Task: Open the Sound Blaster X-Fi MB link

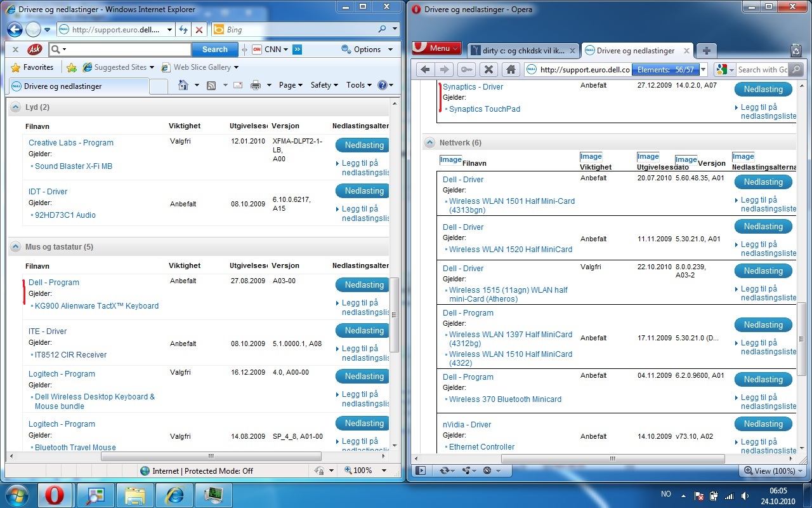Action: tap(74, 166)
